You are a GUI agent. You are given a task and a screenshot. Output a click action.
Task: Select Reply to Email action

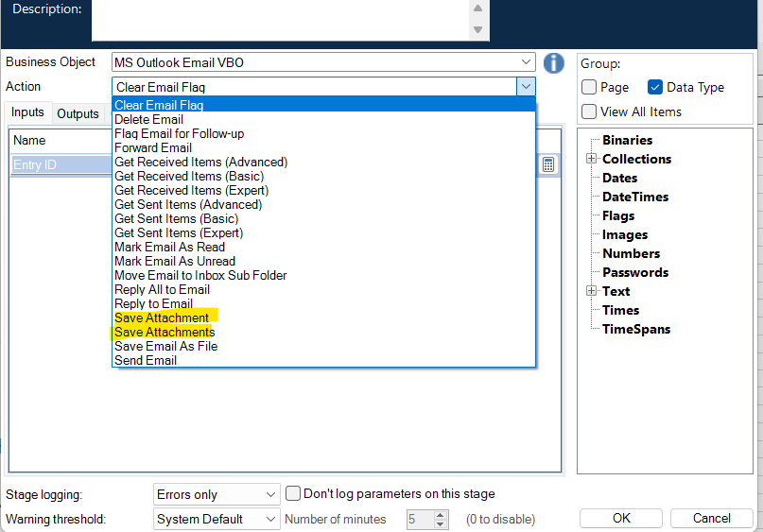pyautogui.click(x=323, y=303)
